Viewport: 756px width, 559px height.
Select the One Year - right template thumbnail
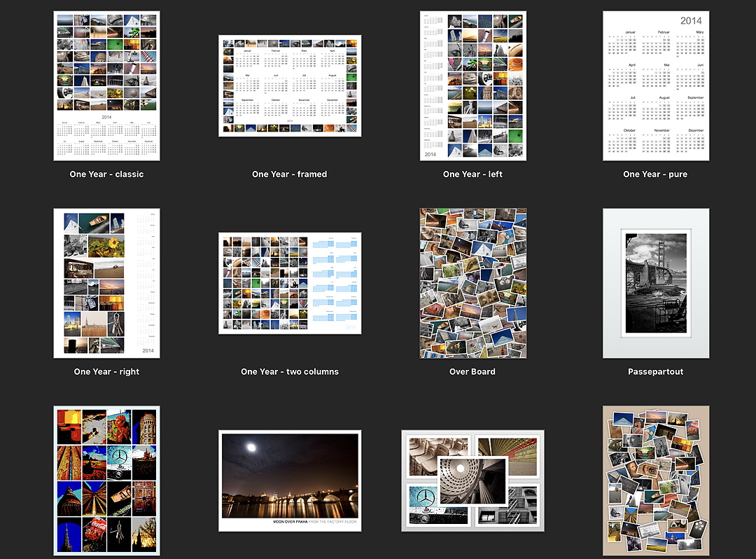pyautogui.click(x=106, y=283)
